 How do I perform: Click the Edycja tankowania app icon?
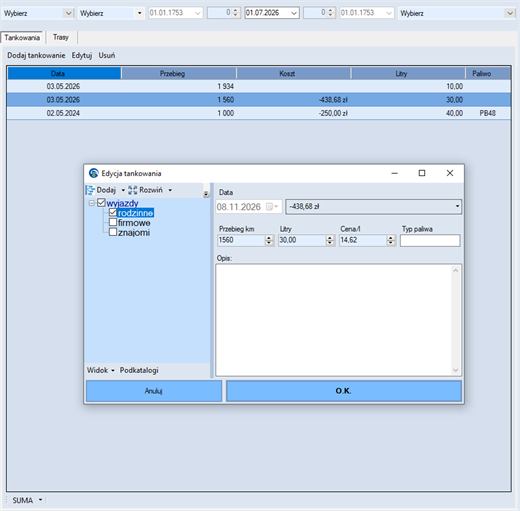tap(94, 173)
